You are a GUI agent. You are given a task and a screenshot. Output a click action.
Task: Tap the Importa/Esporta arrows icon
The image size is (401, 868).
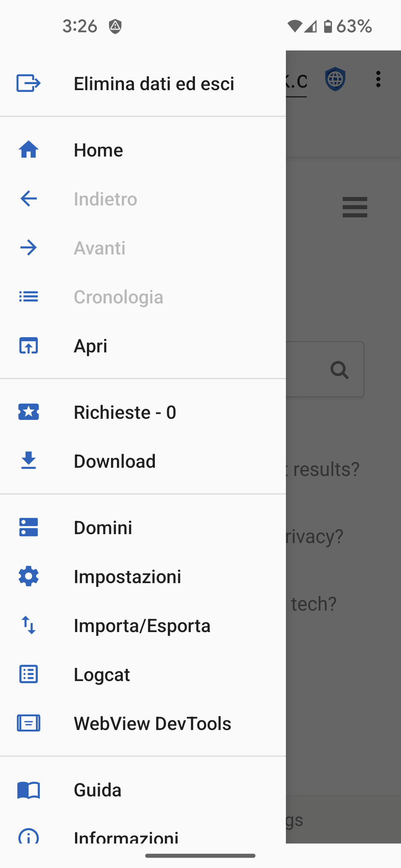pos(29,625)
